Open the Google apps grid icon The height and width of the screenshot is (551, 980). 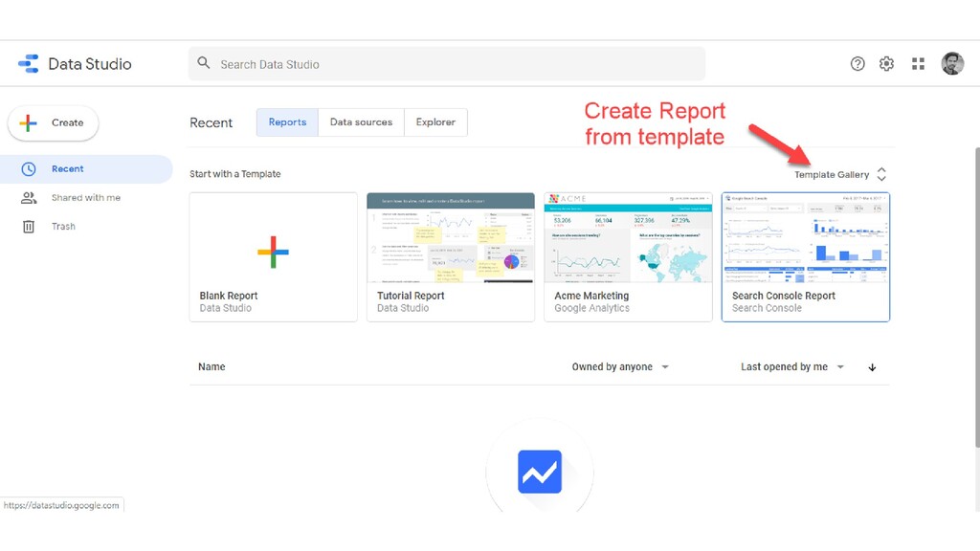[918, 64]
